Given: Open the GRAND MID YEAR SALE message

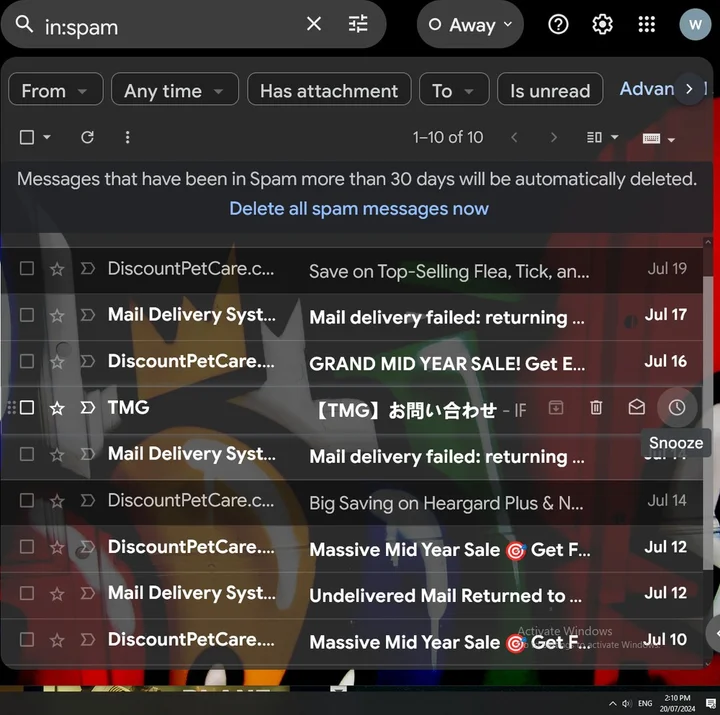Looking at the screenshot, I should pyautogui.click(x=351, y=362).
